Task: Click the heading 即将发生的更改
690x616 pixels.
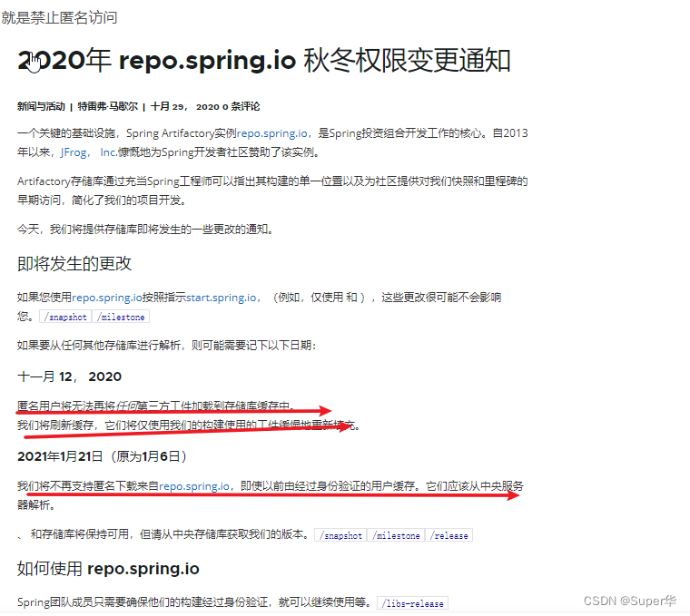Action: (74, 264)
